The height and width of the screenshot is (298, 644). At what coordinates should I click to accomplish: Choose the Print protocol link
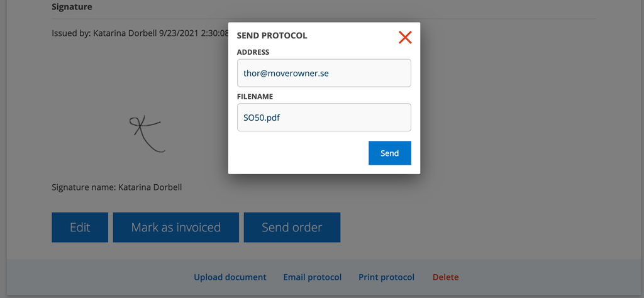pyautogui.click(x=387, y=277)
